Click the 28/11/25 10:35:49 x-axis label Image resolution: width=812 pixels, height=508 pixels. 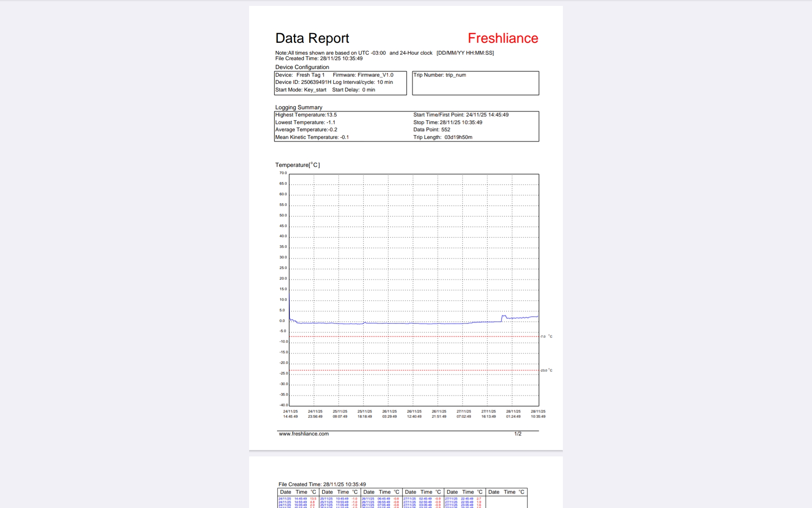point(538,414)
